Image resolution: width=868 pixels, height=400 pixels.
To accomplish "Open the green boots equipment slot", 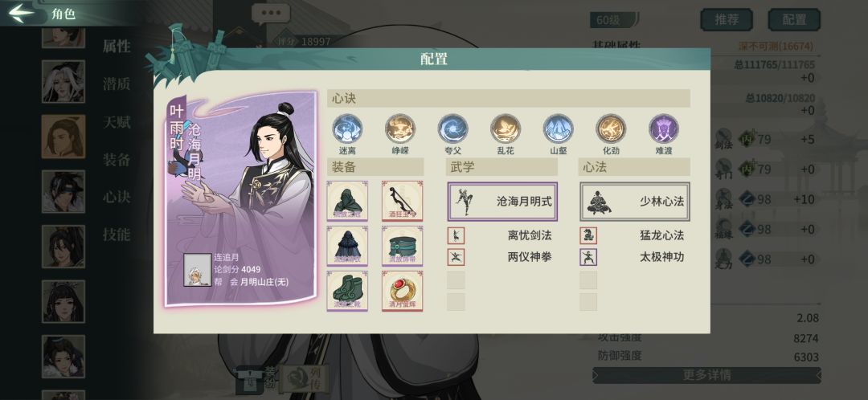I will pyautogui.click(x=347, y=291).
